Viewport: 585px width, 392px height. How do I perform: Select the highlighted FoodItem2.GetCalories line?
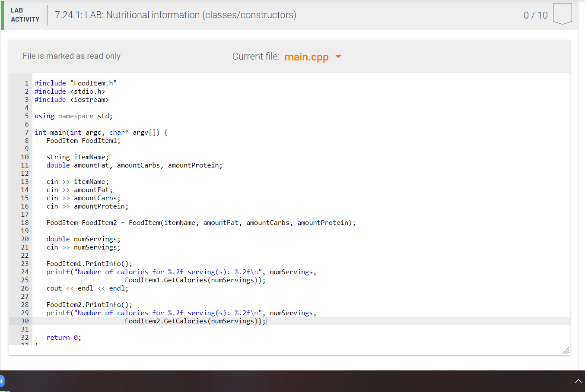click(195, 321)
